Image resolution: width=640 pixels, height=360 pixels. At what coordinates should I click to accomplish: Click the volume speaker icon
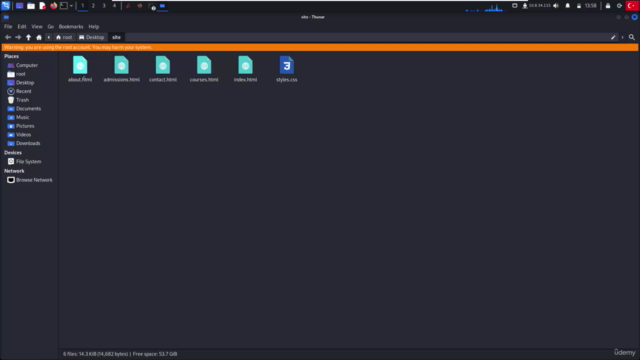click(x=556, y=6)
